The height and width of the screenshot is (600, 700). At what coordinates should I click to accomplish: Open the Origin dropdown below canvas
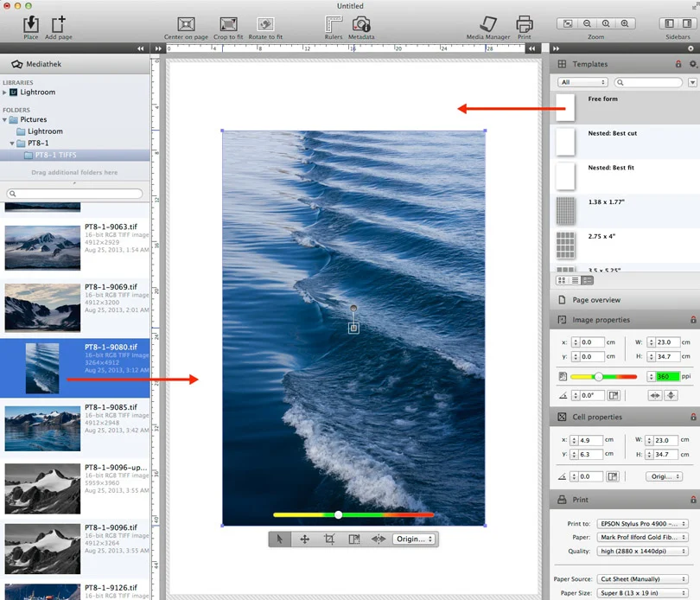[x=414, y=539]
